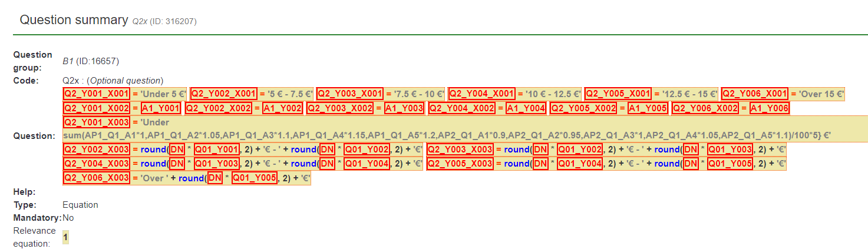Click the Q2_Y003_X001 variable token
The width and height of the screenshot is (868, 249).
pos(350,94)
